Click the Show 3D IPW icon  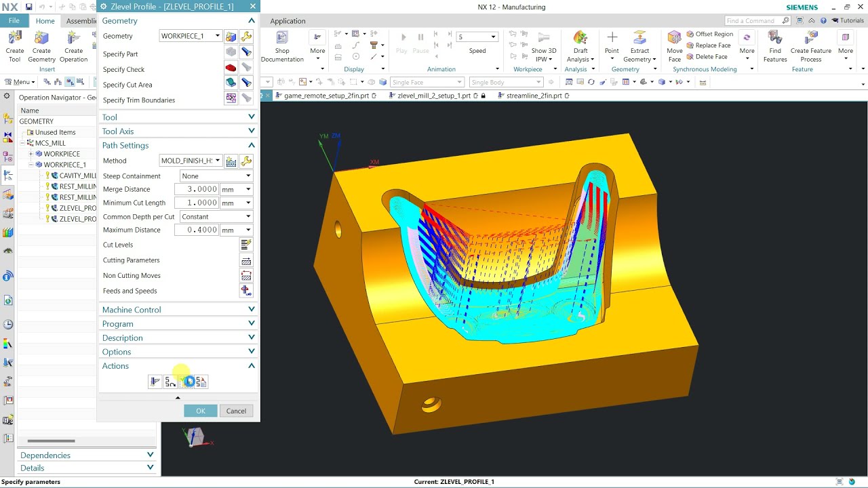click(x=543, y=37)
